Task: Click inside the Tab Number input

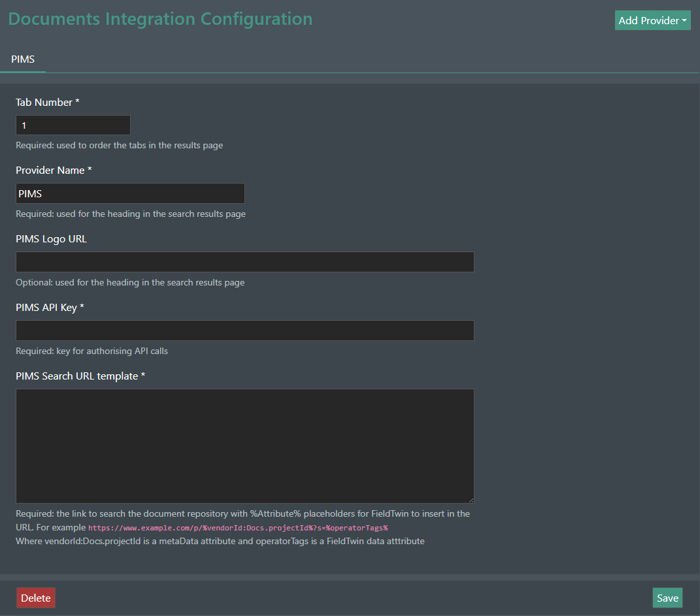Action: 73,125
